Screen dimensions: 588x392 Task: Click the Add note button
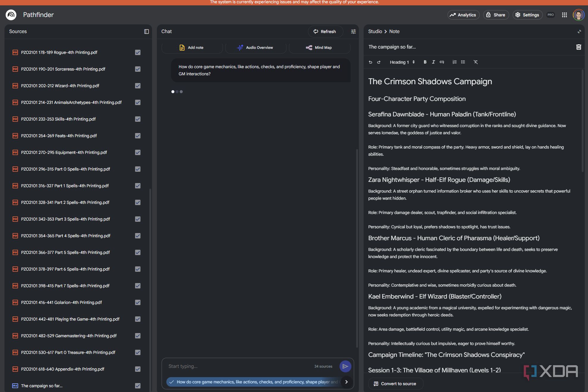pos(192,48)
